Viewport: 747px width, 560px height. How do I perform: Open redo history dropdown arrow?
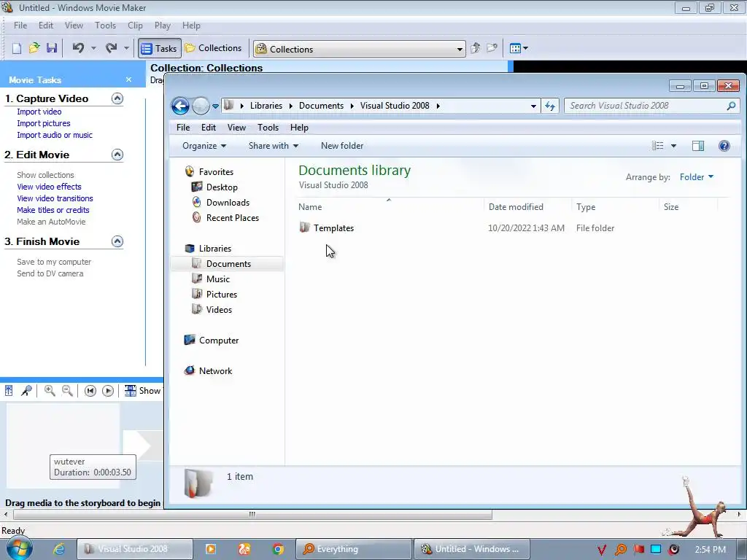point(126,48)
